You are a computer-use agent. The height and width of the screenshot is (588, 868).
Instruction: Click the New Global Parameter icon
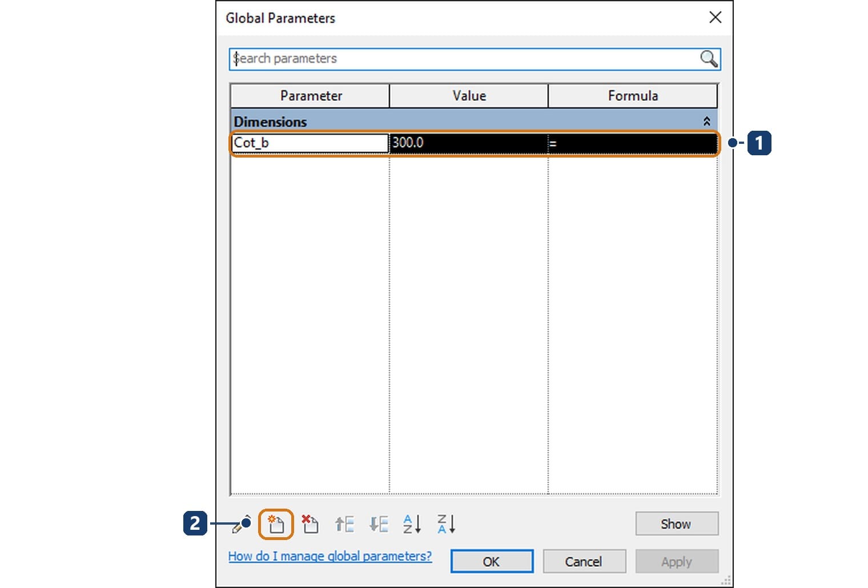point(276,524)
